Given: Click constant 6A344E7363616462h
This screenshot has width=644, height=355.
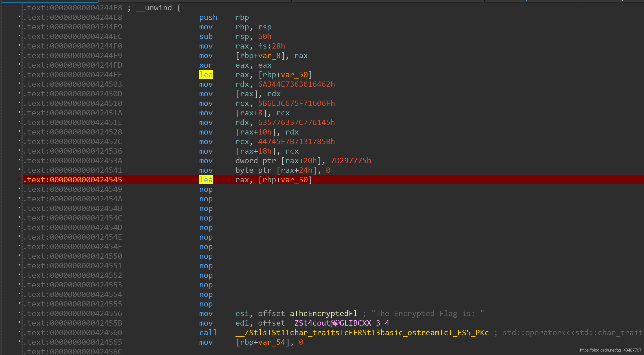Looking at the screenshot, I should coord(296,84).
